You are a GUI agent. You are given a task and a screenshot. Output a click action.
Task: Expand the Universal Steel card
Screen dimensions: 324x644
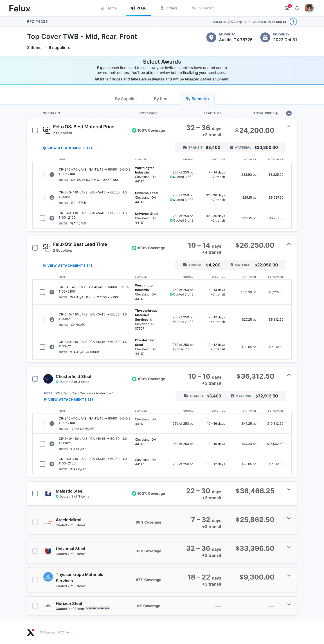[x=289, y=547]
